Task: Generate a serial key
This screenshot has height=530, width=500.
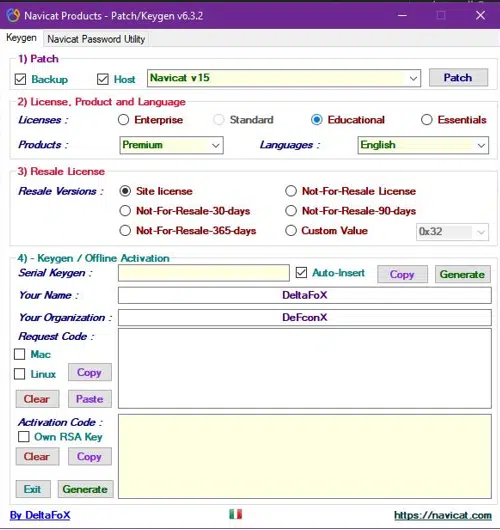Action: pyautogui.click(x=462, y=274)
